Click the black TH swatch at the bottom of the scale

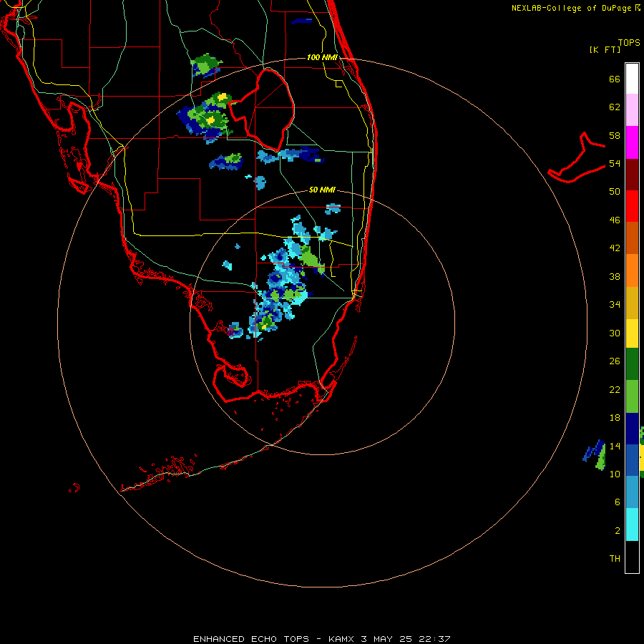pos(632,557)
